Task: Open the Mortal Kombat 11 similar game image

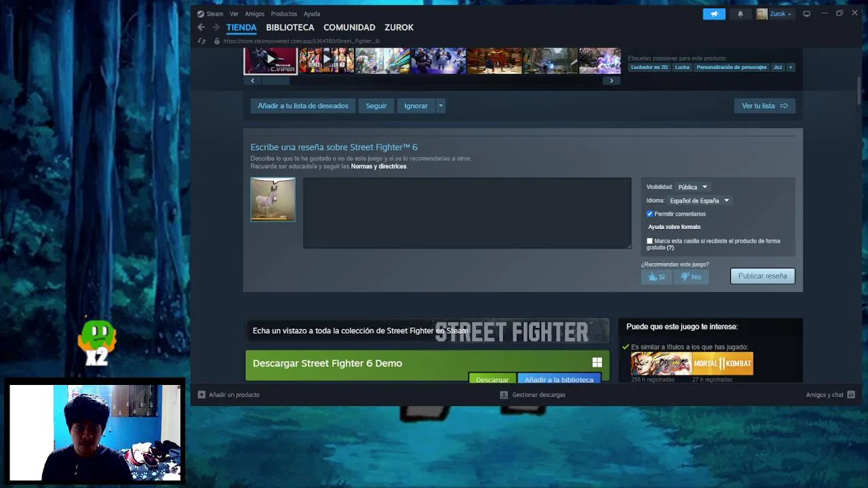Action: click(x=723, y=364)
